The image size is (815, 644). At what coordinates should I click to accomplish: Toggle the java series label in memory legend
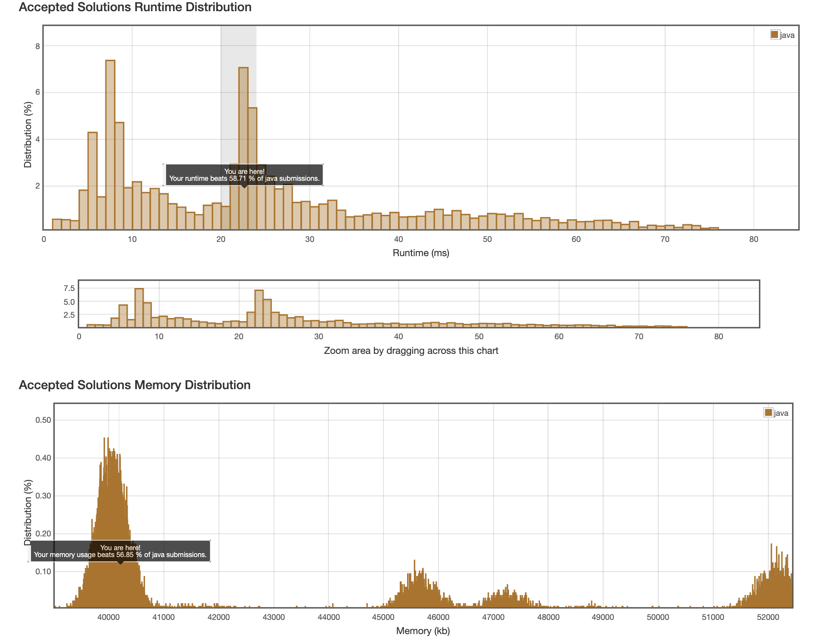click(x=781, y=413)
